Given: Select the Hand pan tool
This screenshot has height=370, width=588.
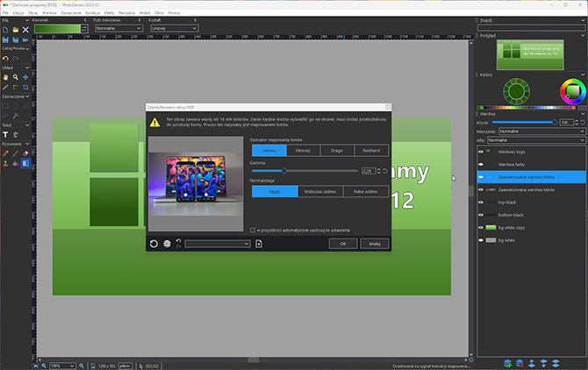Looking at the screenshot, I should click(x=5, y=77).
